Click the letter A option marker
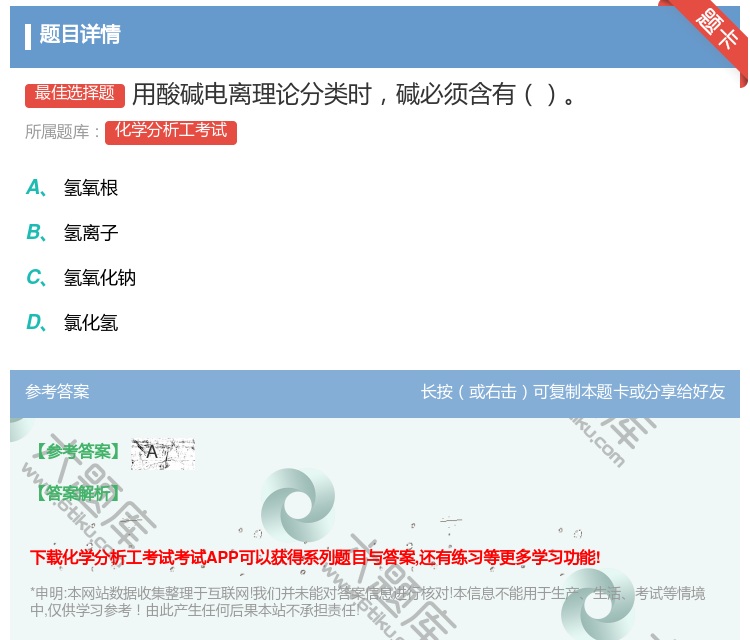 coord(36,188)
